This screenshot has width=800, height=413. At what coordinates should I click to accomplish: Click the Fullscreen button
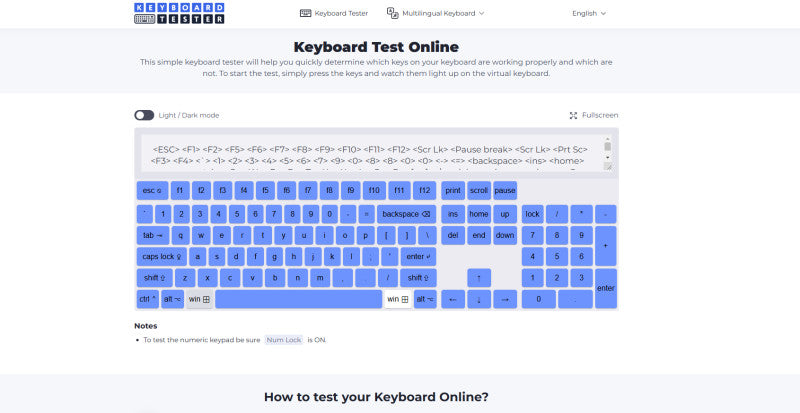pos(593,115)
